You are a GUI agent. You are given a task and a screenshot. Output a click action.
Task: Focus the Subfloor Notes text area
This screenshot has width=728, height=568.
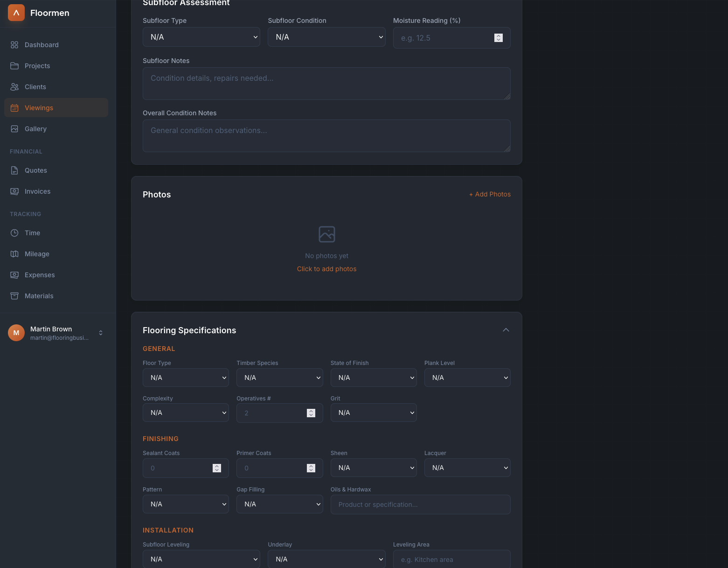point(326,84)
